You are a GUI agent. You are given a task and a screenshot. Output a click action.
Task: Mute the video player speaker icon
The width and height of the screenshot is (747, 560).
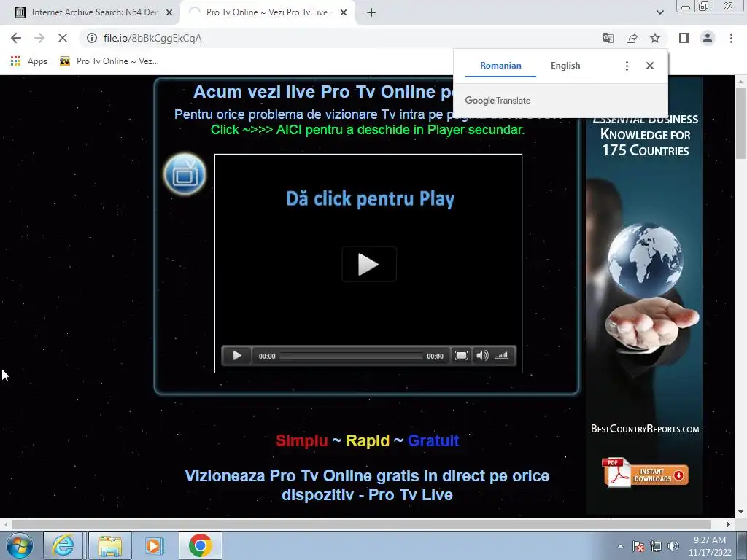(482, 356)
